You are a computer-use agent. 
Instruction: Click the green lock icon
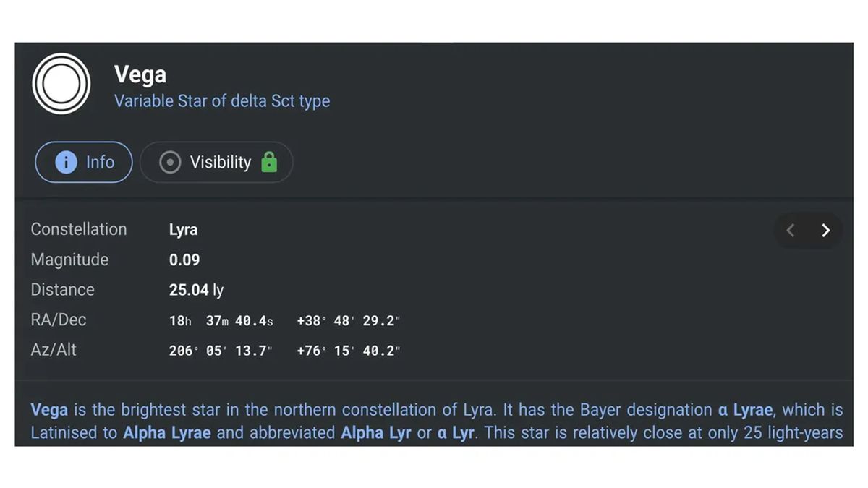point(269,162)
